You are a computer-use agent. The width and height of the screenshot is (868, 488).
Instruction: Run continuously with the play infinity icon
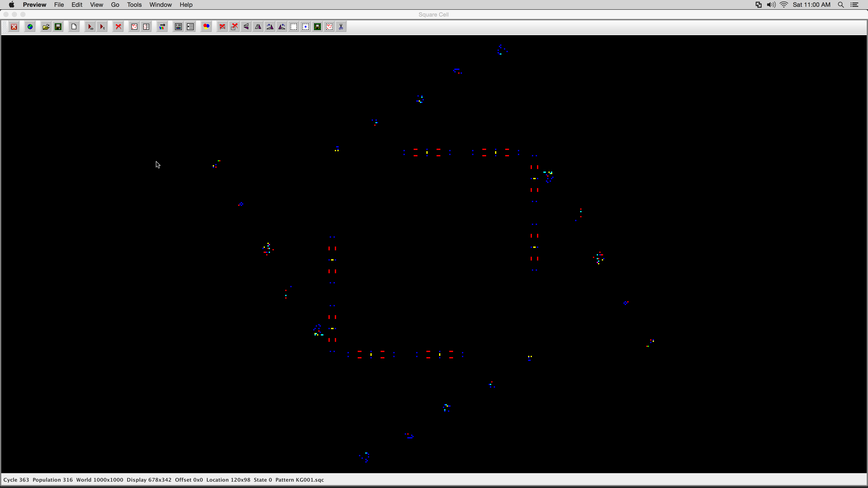click(90, 27)
